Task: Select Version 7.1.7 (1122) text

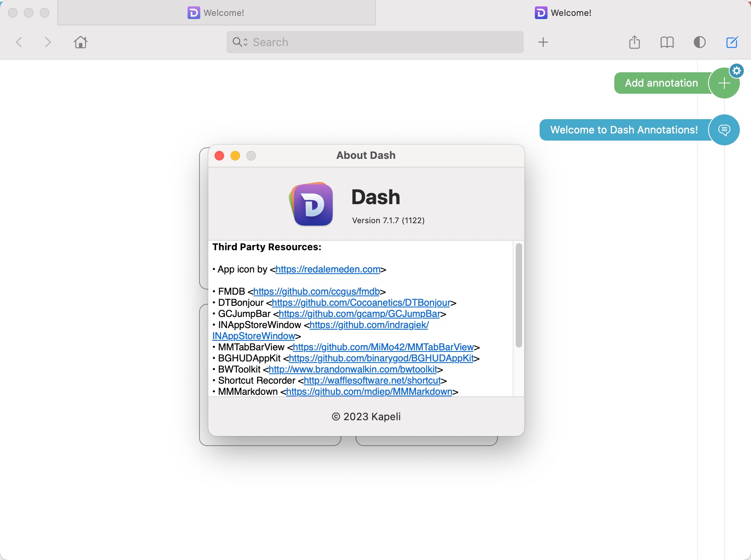Action: pyautogui.click(x=388, y=220)
